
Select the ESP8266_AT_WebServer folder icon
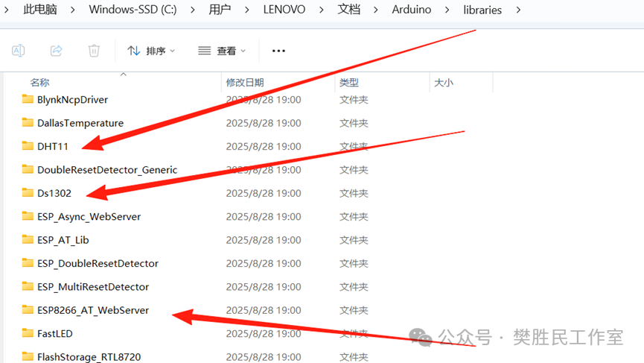point(28,310)
